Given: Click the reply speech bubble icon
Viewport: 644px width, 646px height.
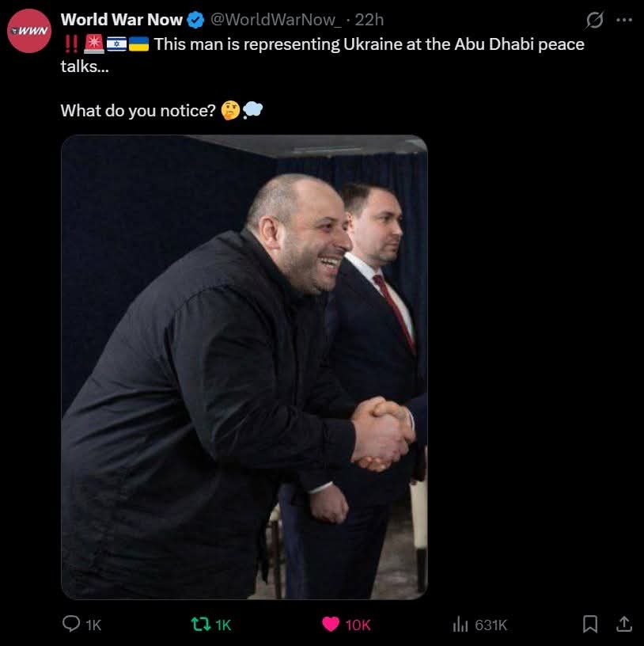Looking at the screenshot, I should pos(71,624).
